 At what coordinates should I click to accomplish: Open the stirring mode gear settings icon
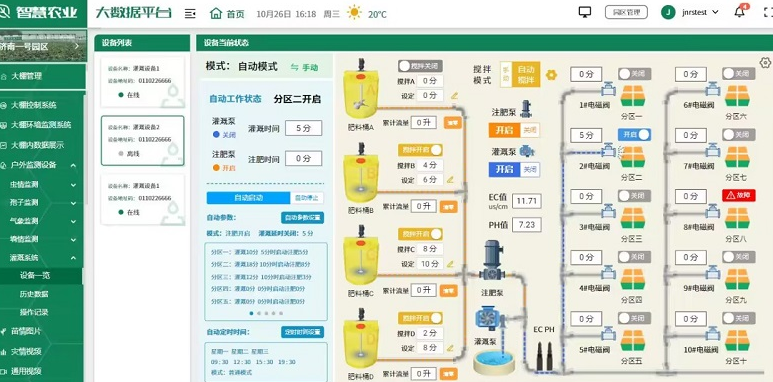[551, 75]
